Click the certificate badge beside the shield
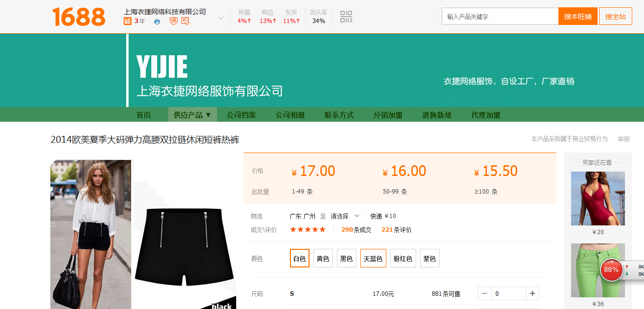The height and width of the screenshot is (309, 644). tap(185, 21)
